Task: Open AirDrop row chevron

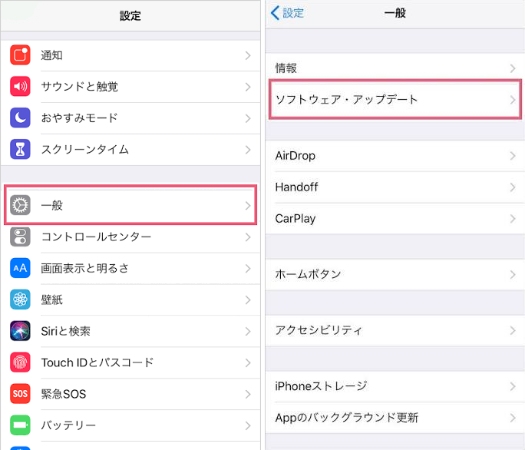Action: (513, 156)
